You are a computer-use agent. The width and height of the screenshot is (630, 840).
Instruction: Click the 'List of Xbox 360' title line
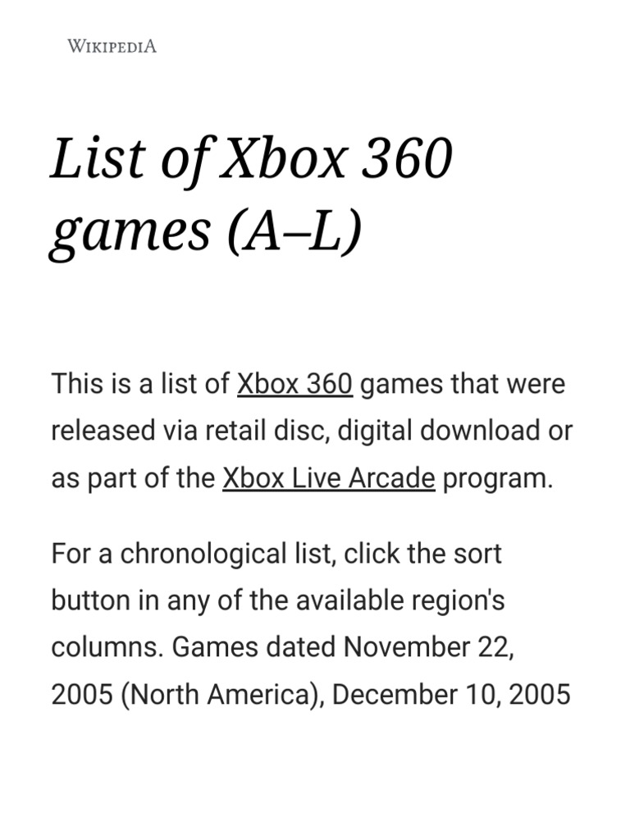(251, 159)
